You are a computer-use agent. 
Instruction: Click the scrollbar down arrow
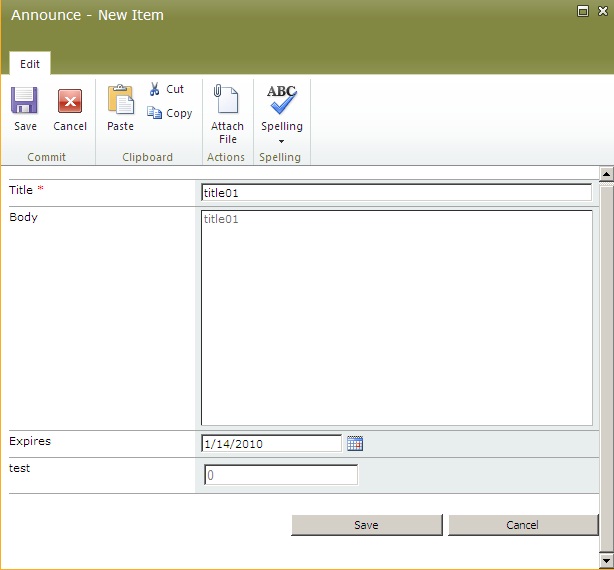coord(606,560)
